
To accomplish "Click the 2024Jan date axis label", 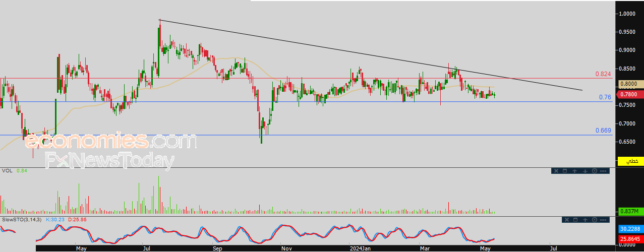I will [361, 248].
